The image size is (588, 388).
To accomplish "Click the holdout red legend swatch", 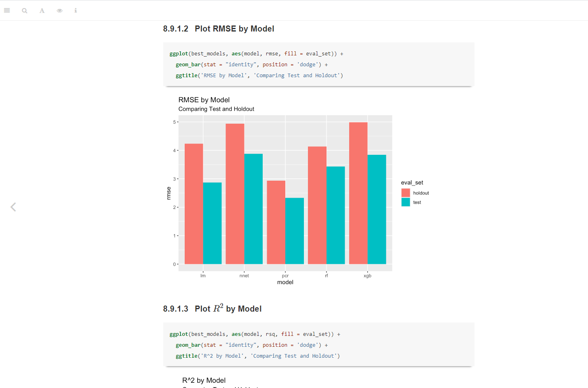I will coord(406,193).
